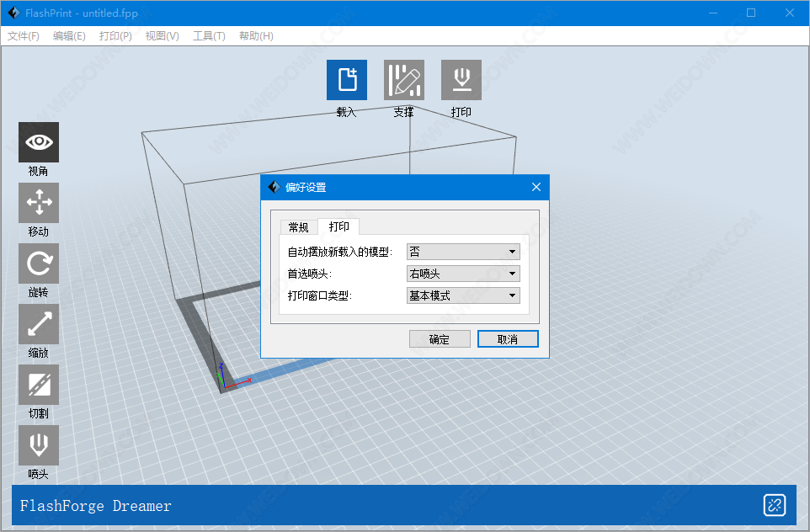The width and height of the screenshot is (810, 532).
Task: Switch to the 常规 tab
Action: 299,227
